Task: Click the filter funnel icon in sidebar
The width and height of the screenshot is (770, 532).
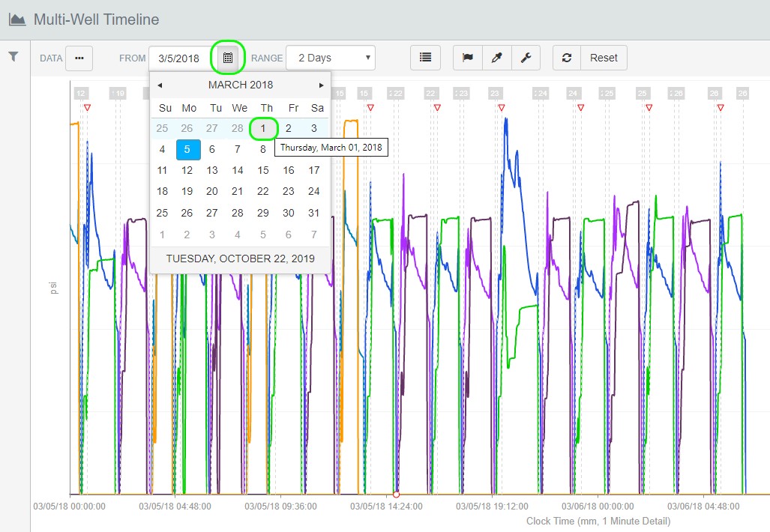Action: pos(13,57)
